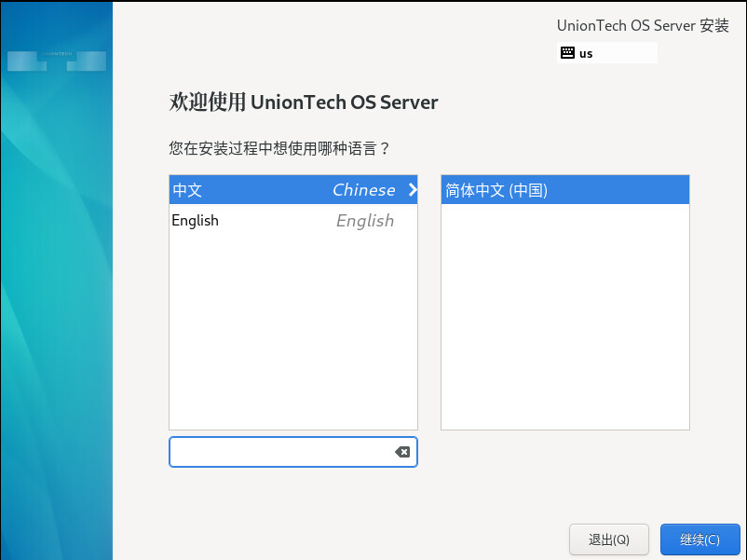This screenshot has width=747, height=560.
Task: Click the 继续(C) continue button
Action: coord(699,540)
